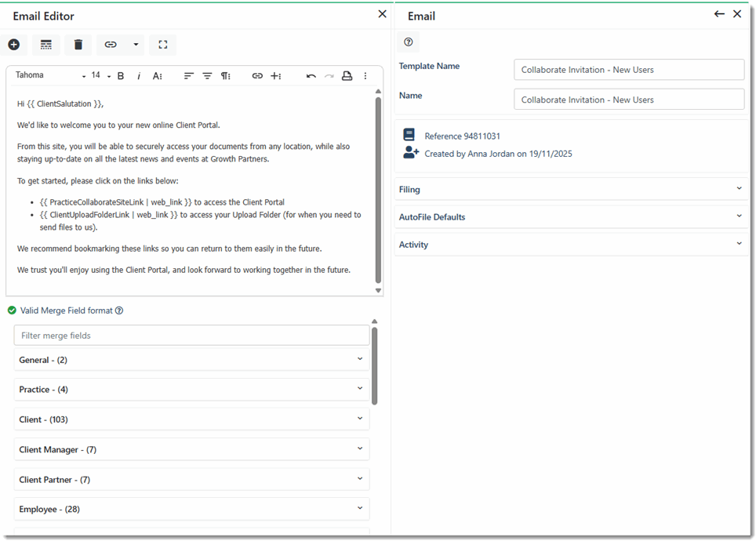Click the trash delete icon
This screenshot has width=756, height=541.
(78, 45)
